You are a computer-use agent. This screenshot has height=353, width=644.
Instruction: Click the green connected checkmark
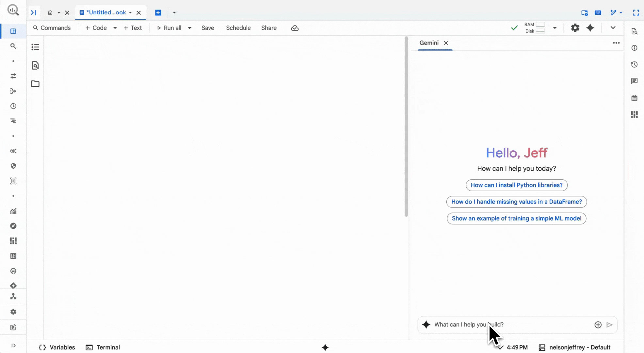coord(514,28)
